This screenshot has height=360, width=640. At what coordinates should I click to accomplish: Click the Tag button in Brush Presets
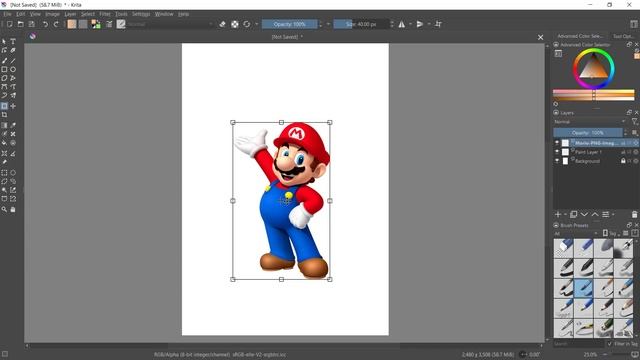tap(611, 233)
